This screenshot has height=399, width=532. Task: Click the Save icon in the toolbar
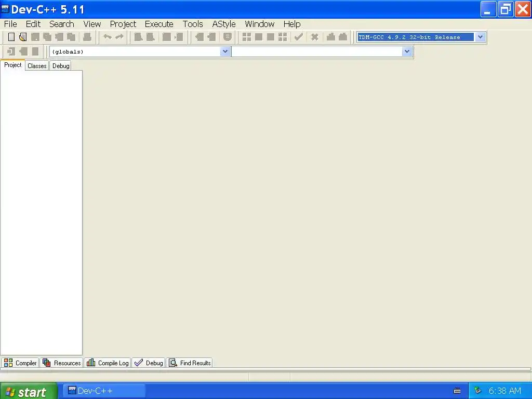pos(35,37)
